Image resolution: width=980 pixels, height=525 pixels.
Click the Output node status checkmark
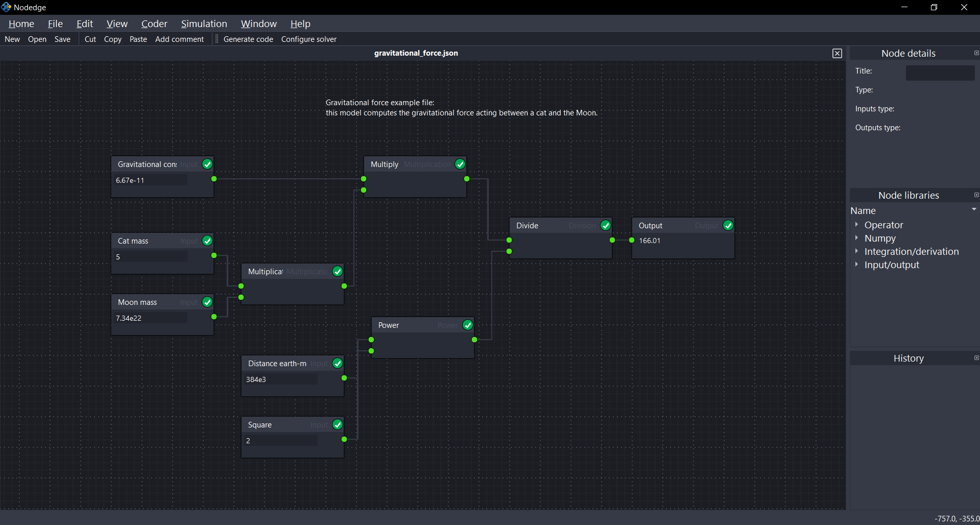tap(728, 225)
